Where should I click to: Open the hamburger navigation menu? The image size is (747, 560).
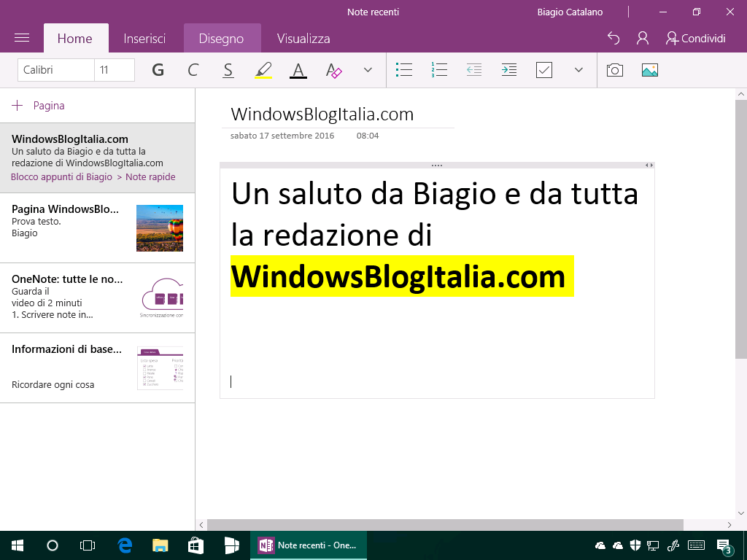click(x=22, y=38)
